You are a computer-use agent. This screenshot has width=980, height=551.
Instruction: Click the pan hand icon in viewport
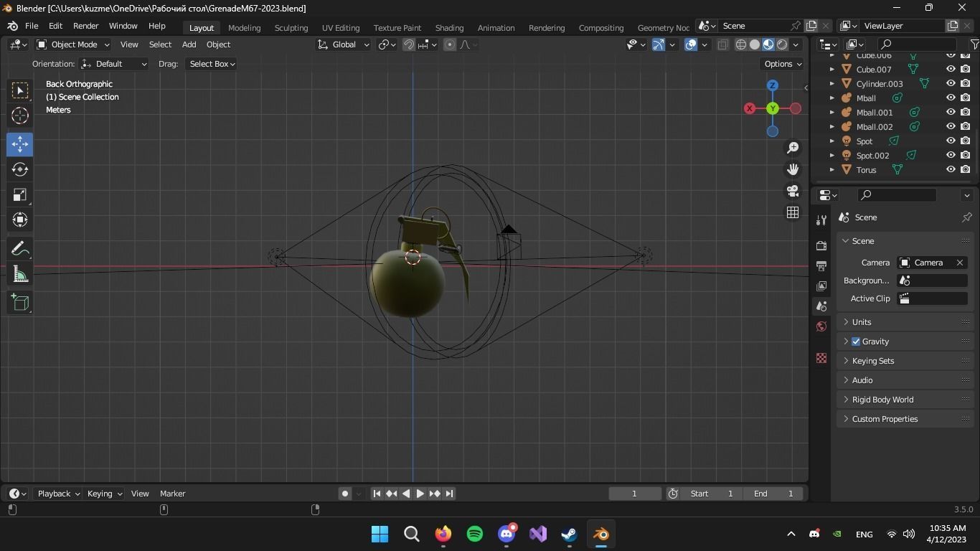793,169
